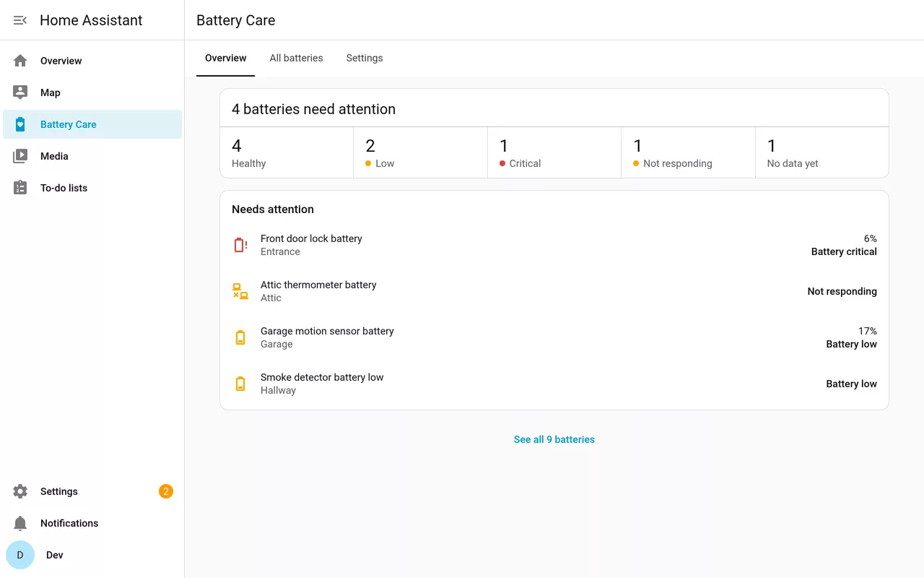This screenshot has width=924, height=578.
Task: Click the Needs attention heading
Action: coord(273,209)
